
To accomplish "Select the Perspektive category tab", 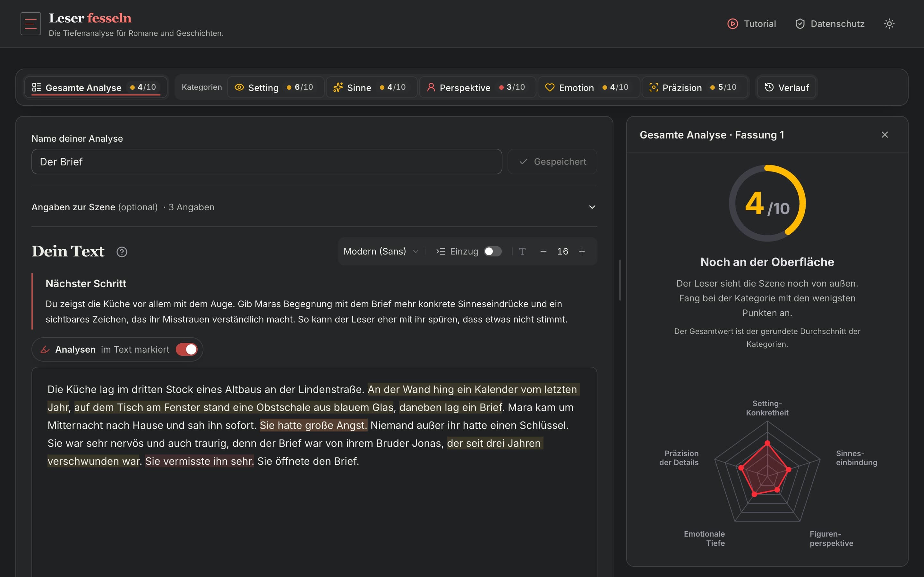I will click(477, 88).
